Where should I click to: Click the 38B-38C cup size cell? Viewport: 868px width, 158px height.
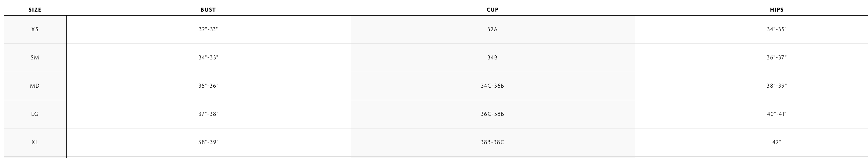[492, 142]
